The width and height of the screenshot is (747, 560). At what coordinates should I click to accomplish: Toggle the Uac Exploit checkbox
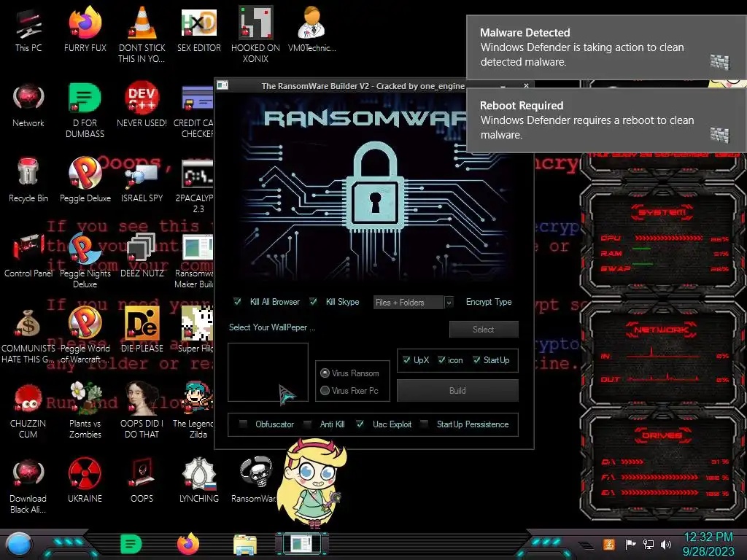tap(360, 424)
